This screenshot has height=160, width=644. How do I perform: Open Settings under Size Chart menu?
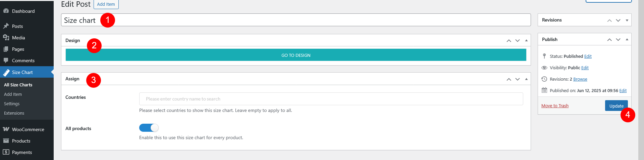12,104
